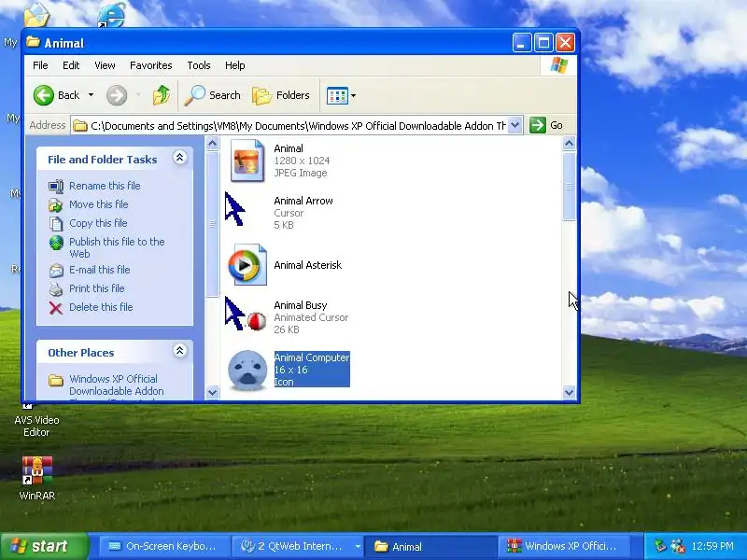The height and width of the screenshot is (560, 747).
Task: Click the task pane scroll up arrow
Action: (x=213, y=144)
